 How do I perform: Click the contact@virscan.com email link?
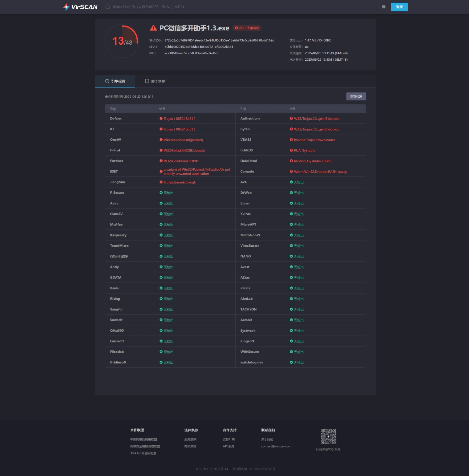coord(276,446)
